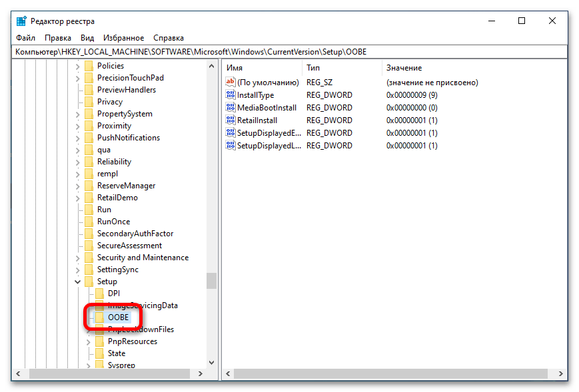The height and width of the screenshot is (392, 579).
Task: Expand the Proximity key
Action: coord(77,127)
